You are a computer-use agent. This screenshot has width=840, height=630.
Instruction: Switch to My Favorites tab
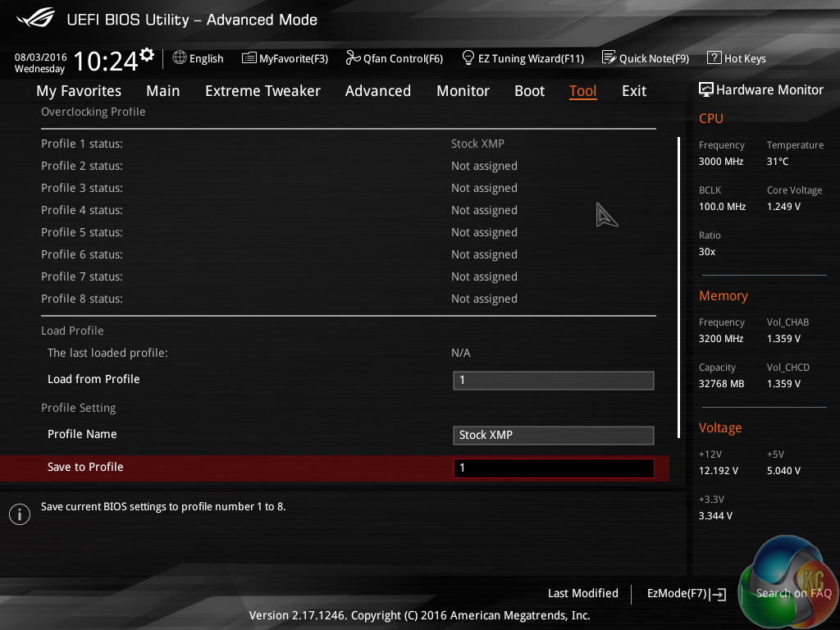[x=79, y=91]
